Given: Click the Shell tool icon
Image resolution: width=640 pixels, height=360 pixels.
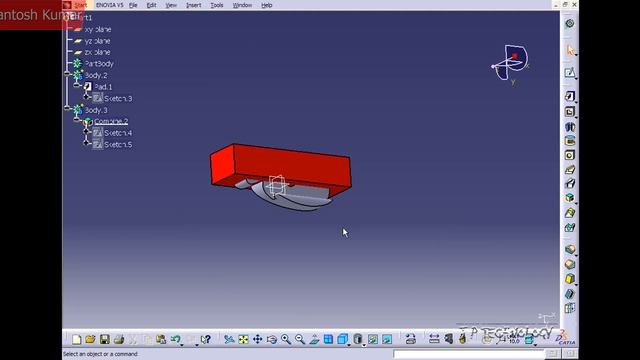Looking at the screenshot, I should (570, 293).
